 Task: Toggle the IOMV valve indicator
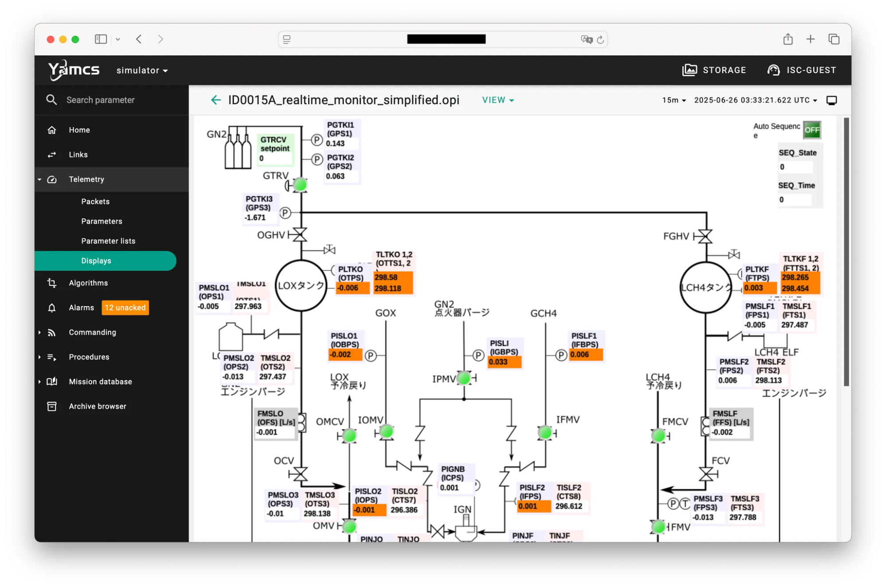click(x=386, y=431)
